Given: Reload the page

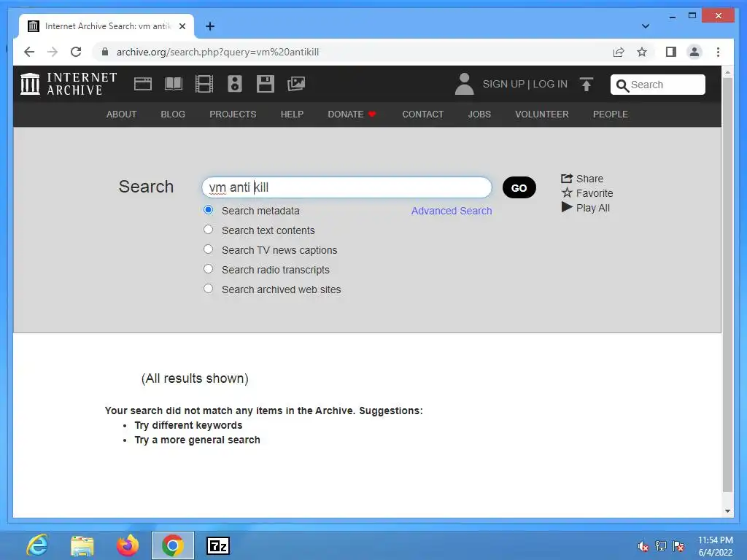Looking at the screenshot, I should pos(76,52).
